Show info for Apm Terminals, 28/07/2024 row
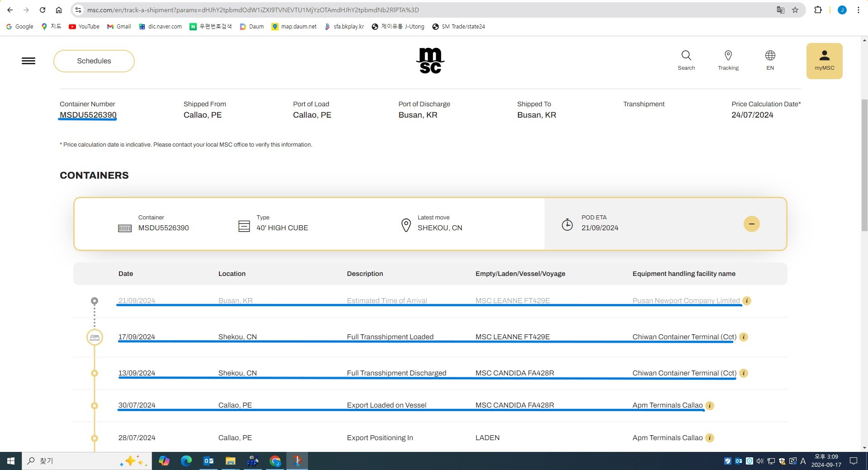 click(710, 438)
